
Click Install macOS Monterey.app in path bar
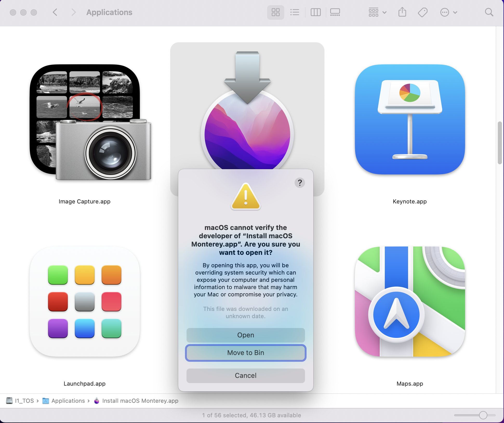(x=136, y=401)
